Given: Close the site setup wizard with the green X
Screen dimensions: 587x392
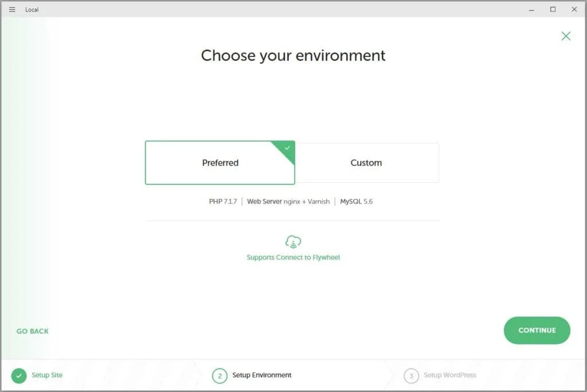Looking at the screenshot, I should click(566, 36).
